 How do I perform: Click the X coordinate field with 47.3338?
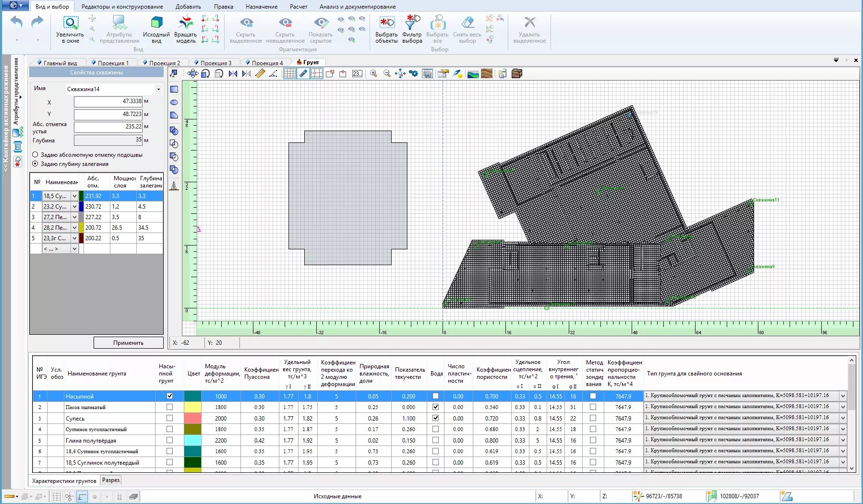pos(108,102)
